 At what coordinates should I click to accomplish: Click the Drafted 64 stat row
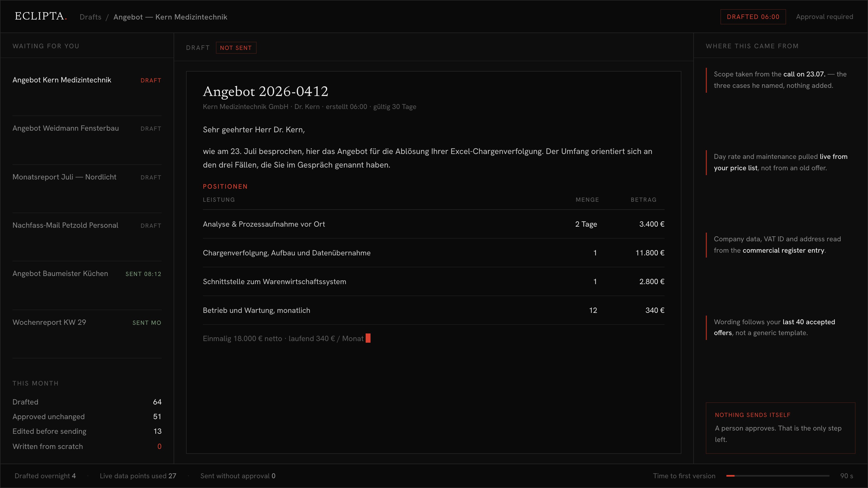click(x=87, y=402)
